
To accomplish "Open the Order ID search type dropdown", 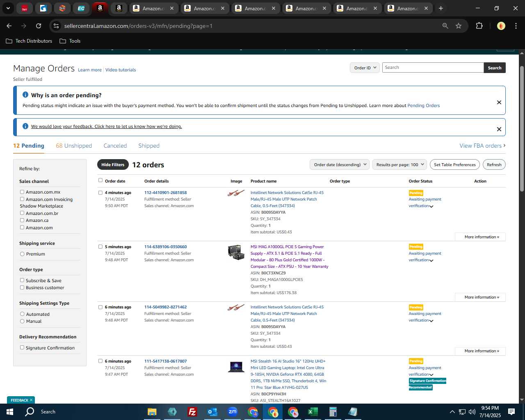I will tap(365, 68).
